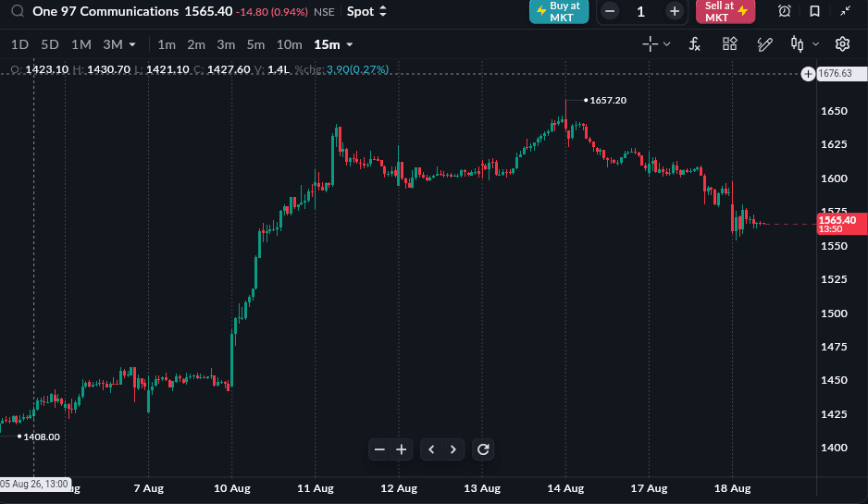
Task: Open the fx indicators menu
Action: pos(694,44)
